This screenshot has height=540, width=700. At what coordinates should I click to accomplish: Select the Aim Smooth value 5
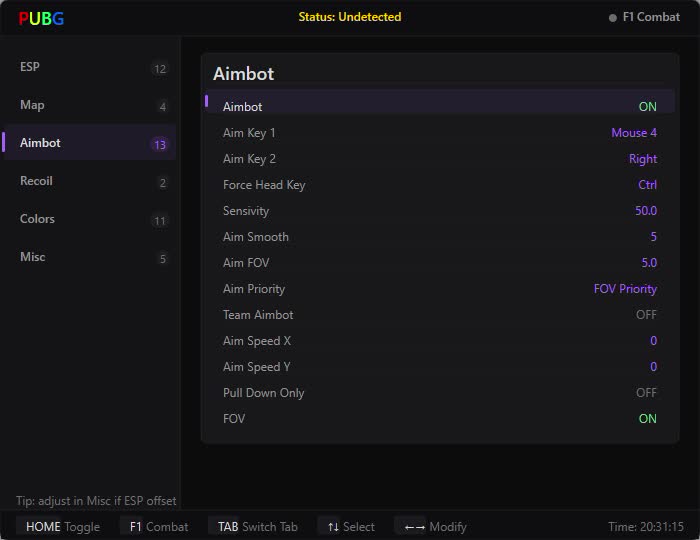pyautogui.click(x=654, y=237)
